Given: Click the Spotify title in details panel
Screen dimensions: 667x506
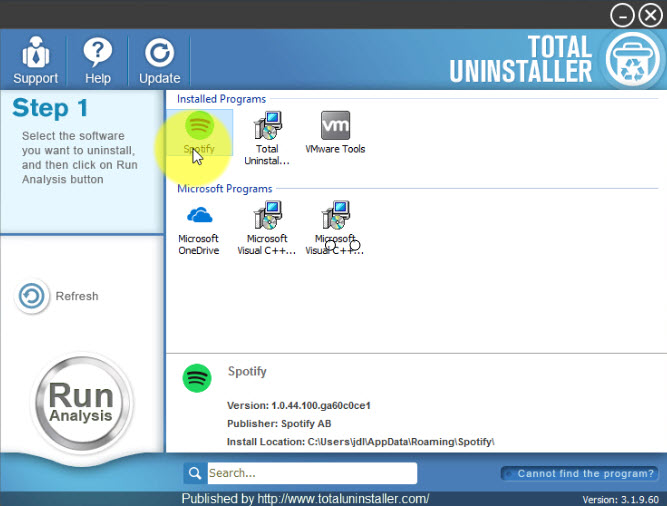Looking at the screenshot, I should [x=247, y=371].
